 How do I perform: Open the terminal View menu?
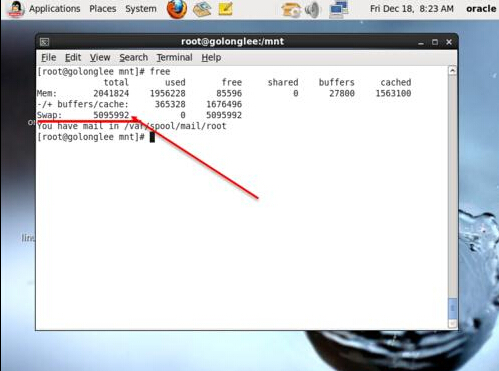(x=100, y=58)
